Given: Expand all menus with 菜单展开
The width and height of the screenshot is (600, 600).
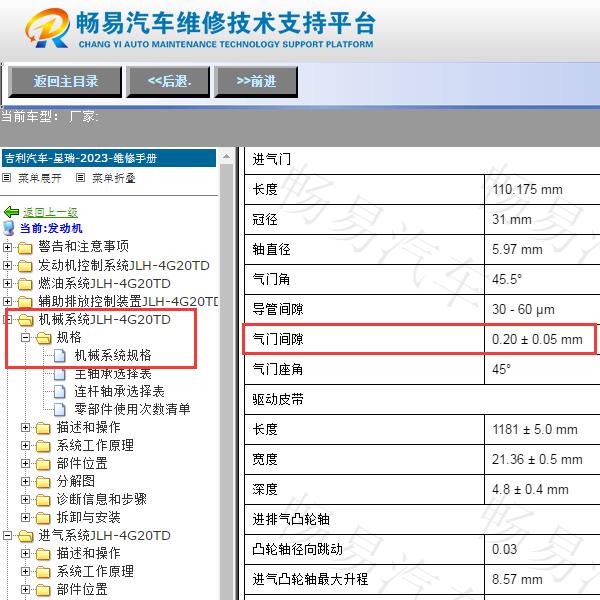Looking at the screenshot, I should click(40, 178).
